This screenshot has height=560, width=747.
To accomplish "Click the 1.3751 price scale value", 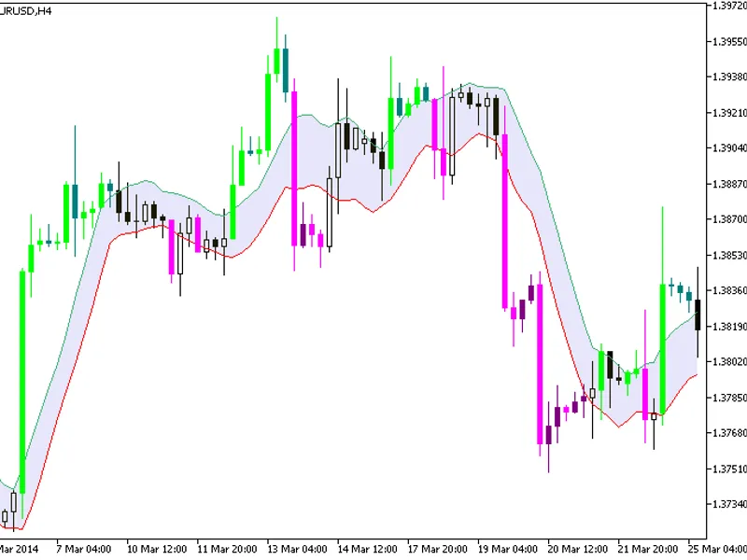I will pos(729,469).
